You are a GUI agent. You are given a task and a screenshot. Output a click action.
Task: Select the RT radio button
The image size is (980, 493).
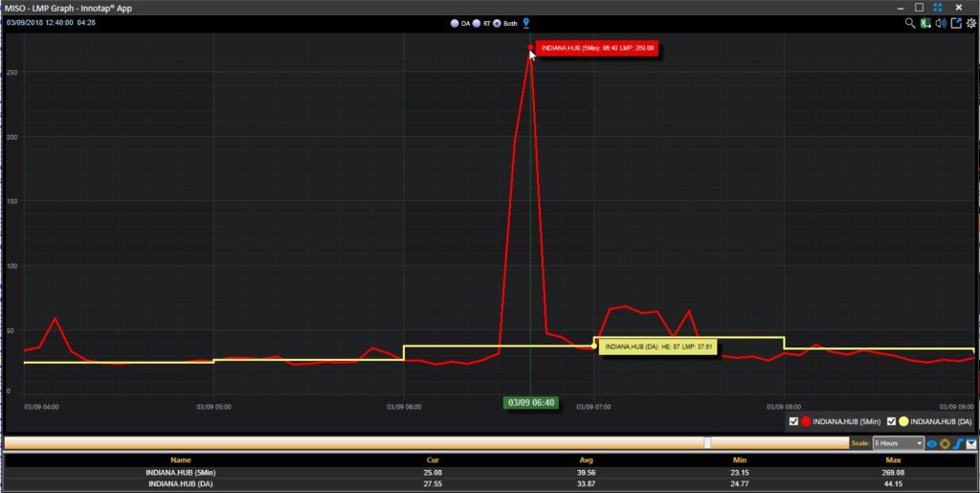coord(477,24)
